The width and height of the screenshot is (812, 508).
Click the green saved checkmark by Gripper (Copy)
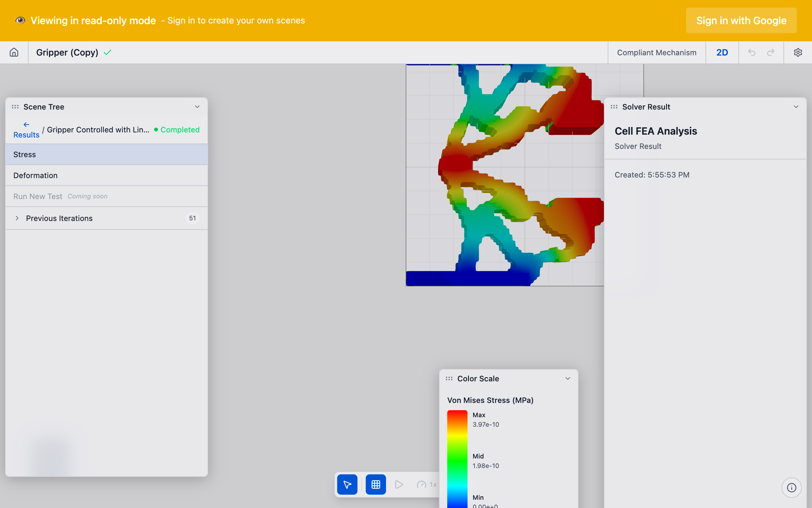tap(108, 52)
